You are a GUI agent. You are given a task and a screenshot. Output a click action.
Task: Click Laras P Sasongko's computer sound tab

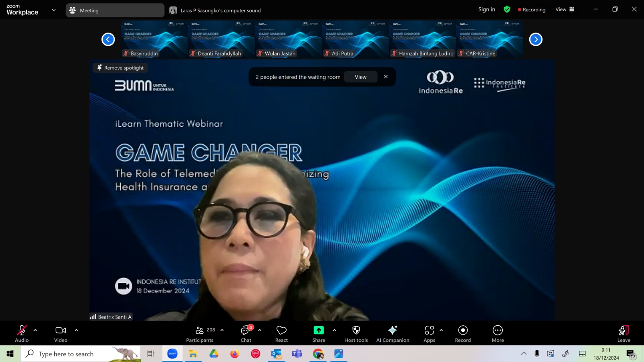[x=215, y=10]
